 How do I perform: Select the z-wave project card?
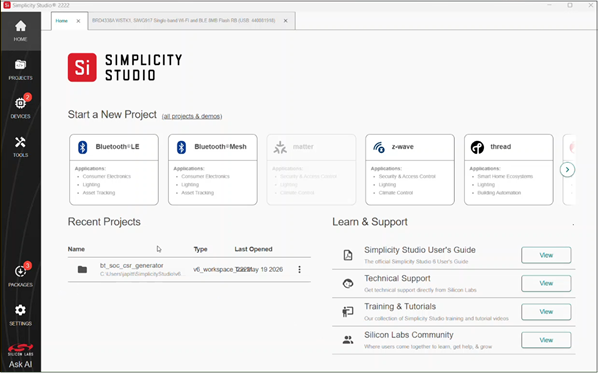pos(410,170)
